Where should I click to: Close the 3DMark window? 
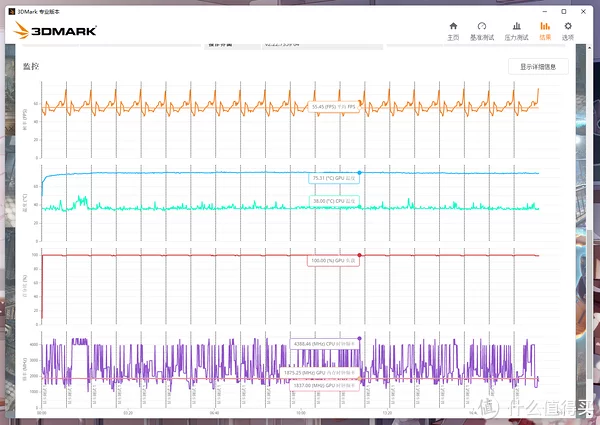(583, 11)
